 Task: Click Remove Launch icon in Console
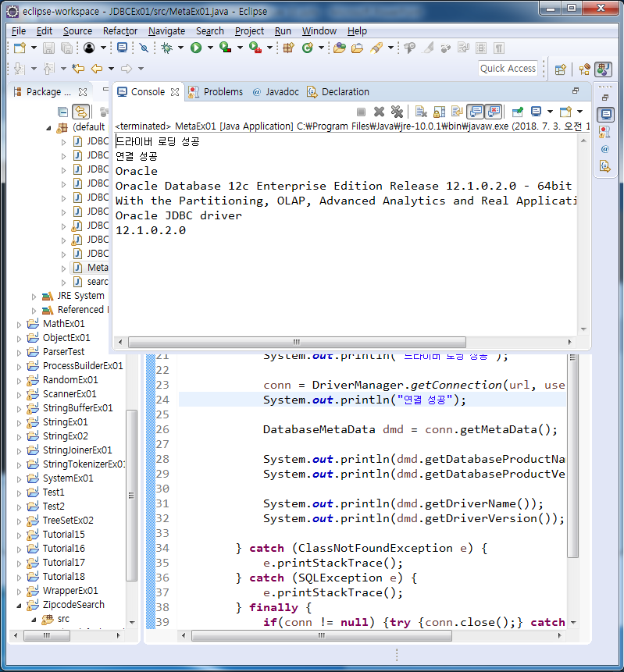[379, 112]
